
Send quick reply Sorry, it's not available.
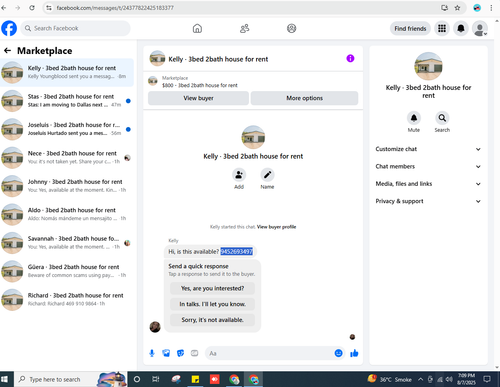pos(212,320)
